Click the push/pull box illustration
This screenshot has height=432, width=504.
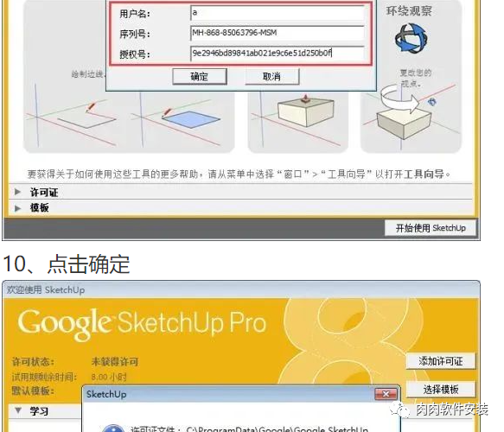305,111
